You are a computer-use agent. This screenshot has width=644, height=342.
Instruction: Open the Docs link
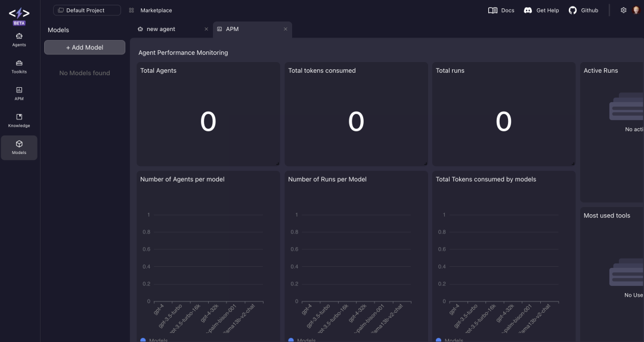point(501,10)
